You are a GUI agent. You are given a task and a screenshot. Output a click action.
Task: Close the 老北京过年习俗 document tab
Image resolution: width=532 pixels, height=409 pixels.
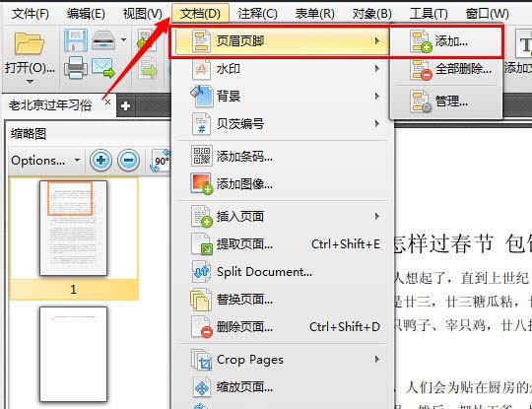pos(108,102)
